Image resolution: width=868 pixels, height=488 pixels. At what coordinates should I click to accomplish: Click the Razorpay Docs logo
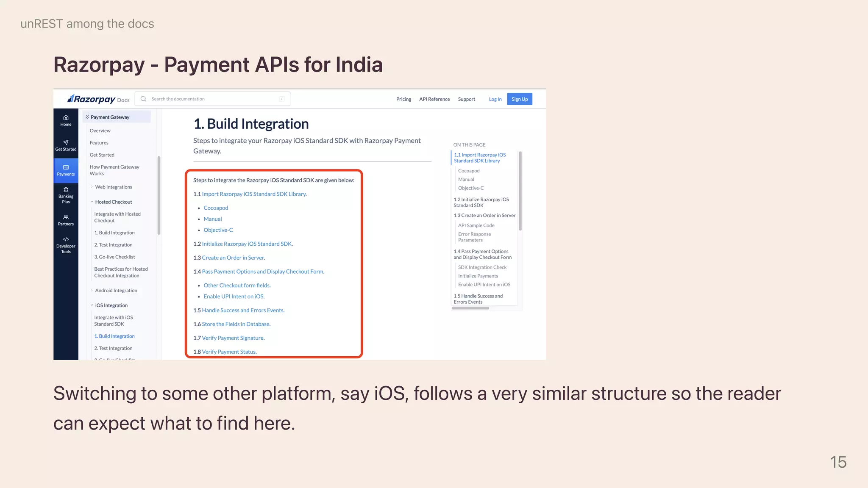[98, 99]
